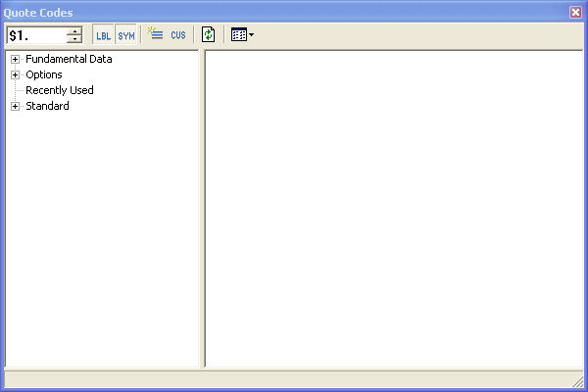Decrease the $1. value with down arrow
Screen dimensions: 588x392
pyautogui.click(x=74, y=39)
